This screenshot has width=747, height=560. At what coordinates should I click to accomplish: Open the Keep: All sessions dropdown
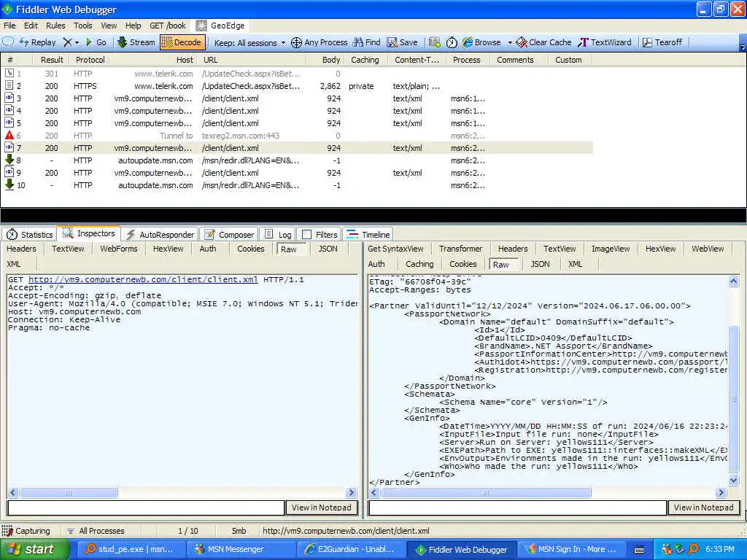[x=249, y=43]
